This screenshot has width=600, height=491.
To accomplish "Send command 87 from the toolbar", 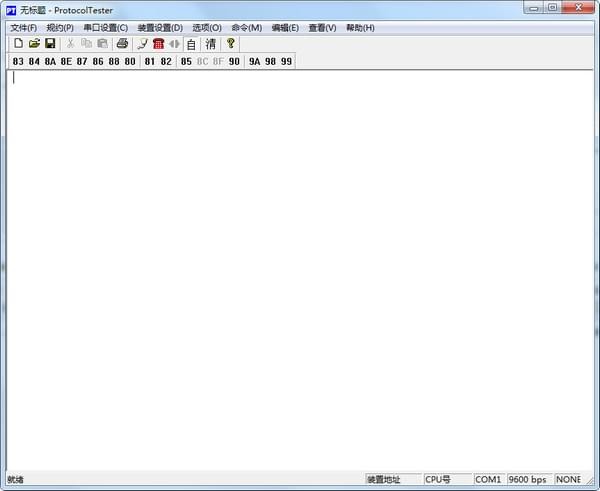I will 82,61.
